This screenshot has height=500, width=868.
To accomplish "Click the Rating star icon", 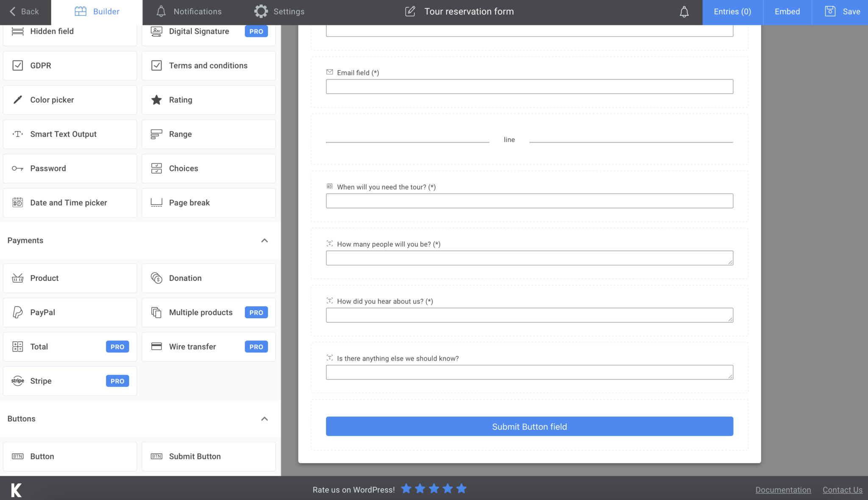I will [x=156, y=100].
